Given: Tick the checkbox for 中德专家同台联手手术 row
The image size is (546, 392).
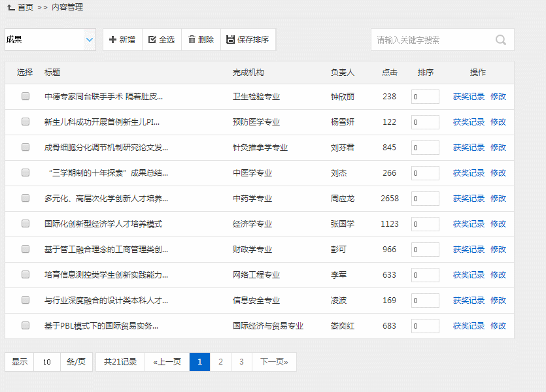Looking at the screenshot, I should tap(26, 96).
